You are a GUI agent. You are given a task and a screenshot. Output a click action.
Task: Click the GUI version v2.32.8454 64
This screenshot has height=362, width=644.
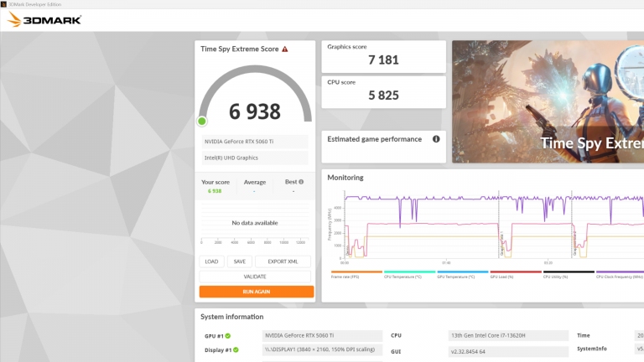[x=508, y=352]
